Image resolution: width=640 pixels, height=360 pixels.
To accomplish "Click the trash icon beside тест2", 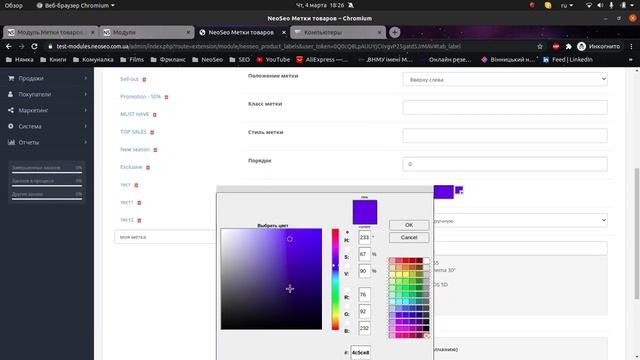I will [139, 220].
